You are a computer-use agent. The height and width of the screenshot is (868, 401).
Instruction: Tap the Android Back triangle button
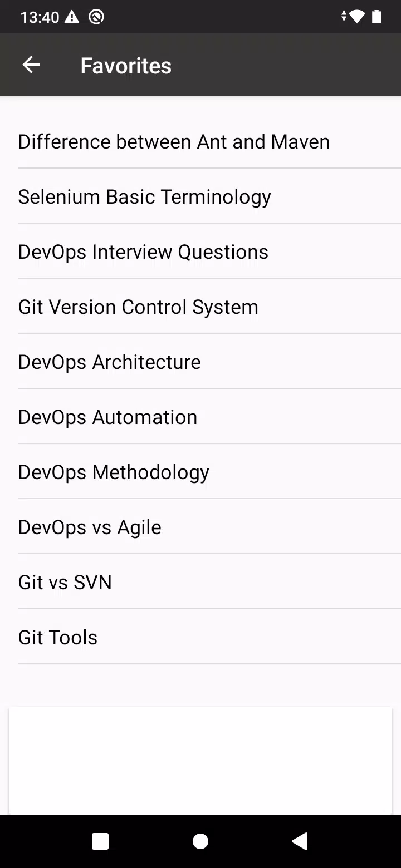pos(300,841)
